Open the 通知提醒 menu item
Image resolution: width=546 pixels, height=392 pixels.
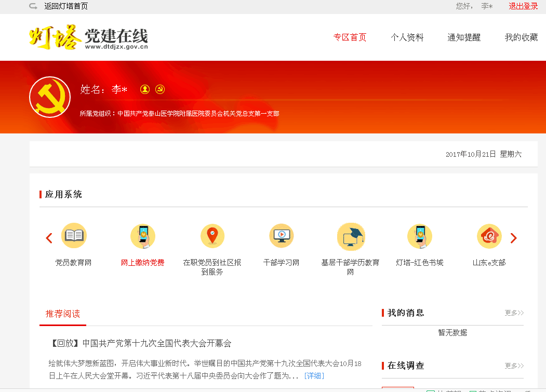(x=464, y=37)
